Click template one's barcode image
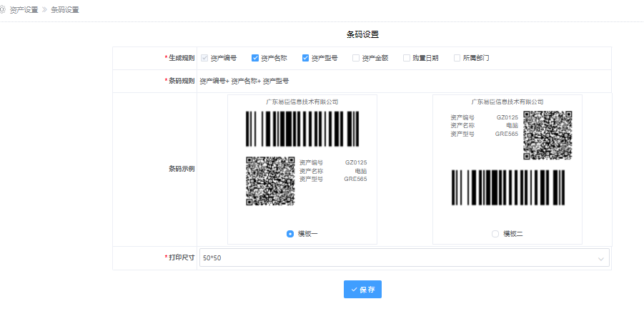The width and height of the screenshot is (644, 324). click(302, 129)
